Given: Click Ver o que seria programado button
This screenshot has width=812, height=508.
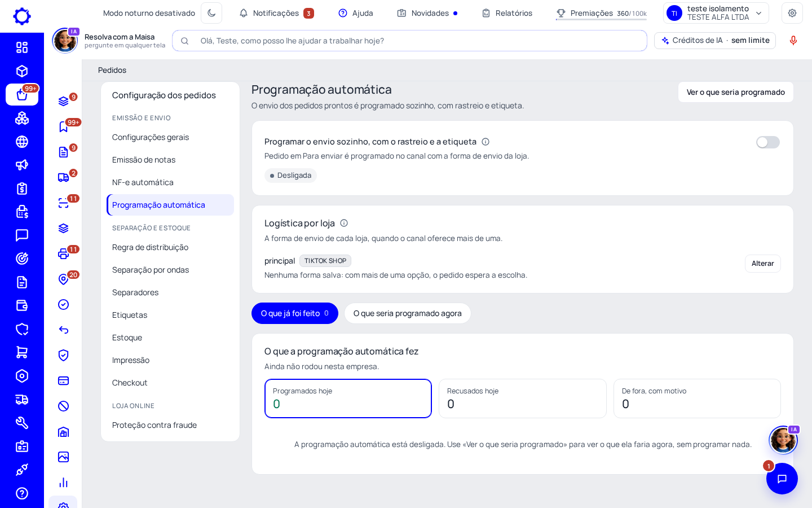Looking at the screenshot, I should click(736, 92).
